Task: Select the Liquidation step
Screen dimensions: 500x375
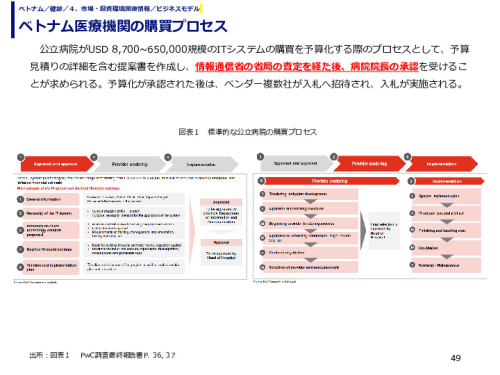Action: tap(446, 248)
